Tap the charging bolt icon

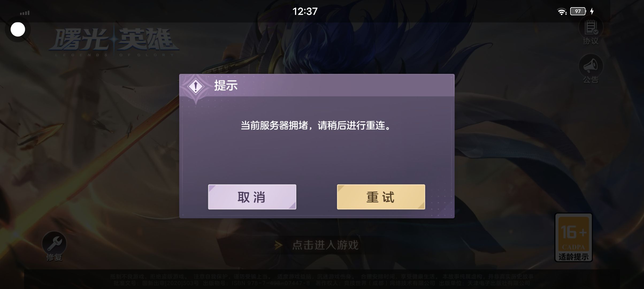(x=592, y=11)
